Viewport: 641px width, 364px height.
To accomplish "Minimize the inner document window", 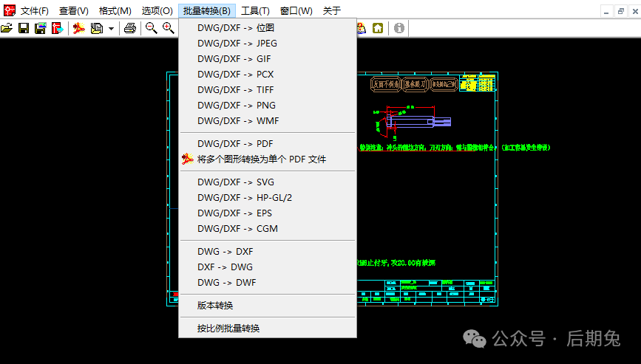I will click(x=606, y=11).
